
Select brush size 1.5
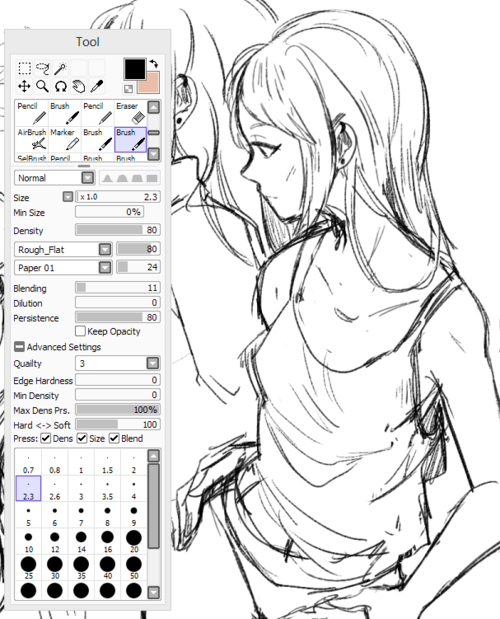(107, 463)
